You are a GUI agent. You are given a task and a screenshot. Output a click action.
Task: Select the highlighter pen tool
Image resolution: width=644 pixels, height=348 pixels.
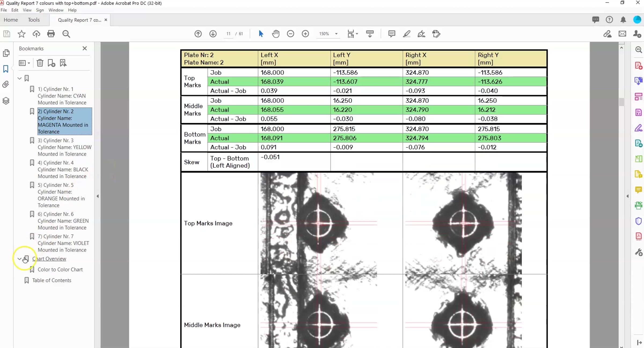point(407,34)
